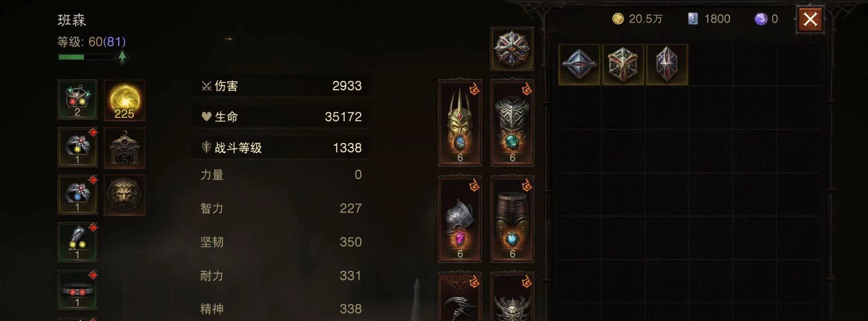Image resolution: width=868 pixels, height=321 pixels.
Task: Select the golden crowned helmet equipment slot
Action: (460, 122)
